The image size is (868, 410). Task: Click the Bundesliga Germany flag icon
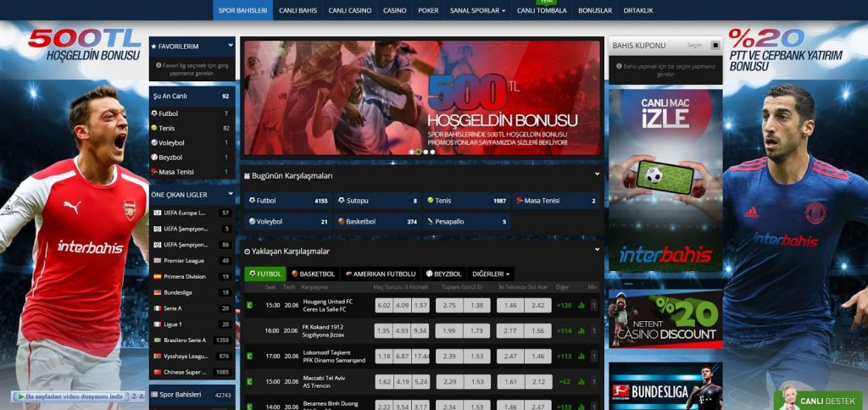[157, 293]
